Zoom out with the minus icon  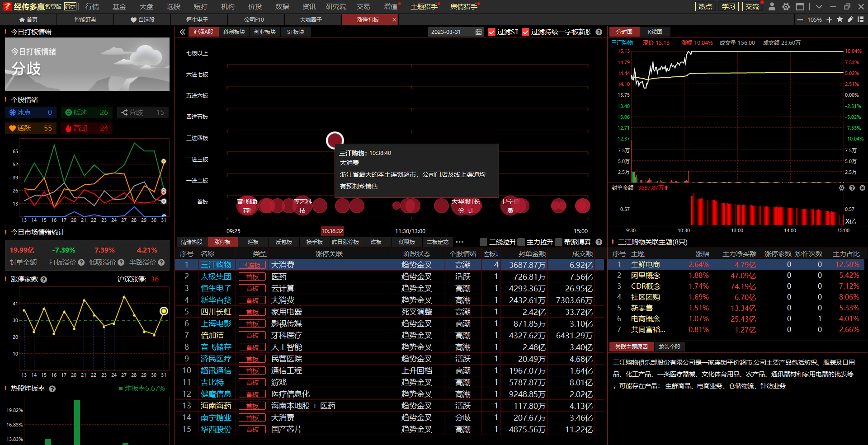click(x=800, y=19)
